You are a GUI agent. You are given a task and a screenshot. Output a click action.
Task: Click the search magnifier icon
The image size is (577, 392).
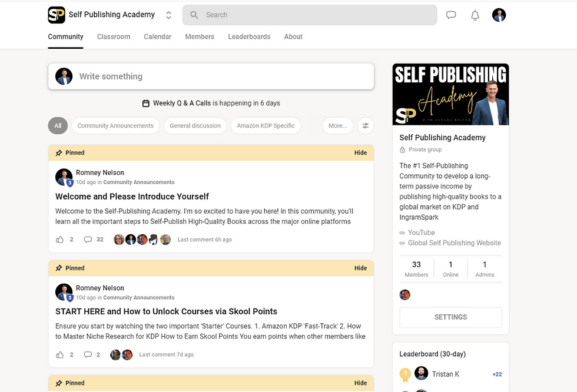(x=194, y=15)
